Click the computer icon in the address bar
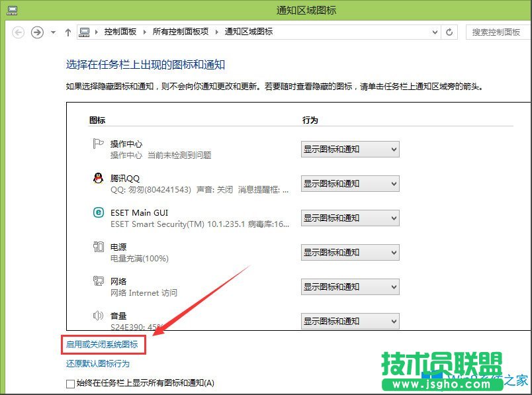Viewport: 532px width, 395px height. pyautogui.click(x=84, y=32)
